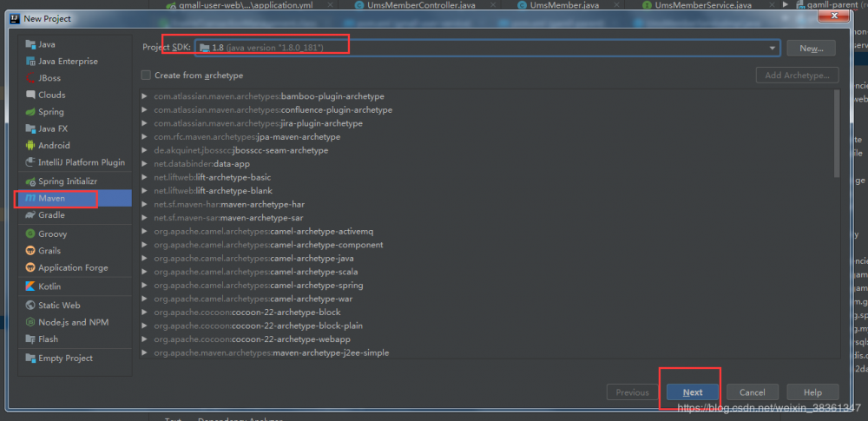Image resolution: width=868 pixels, height=421 pixels.
Task: Click the archetype list scrollbar
Action: click(836, 133)
